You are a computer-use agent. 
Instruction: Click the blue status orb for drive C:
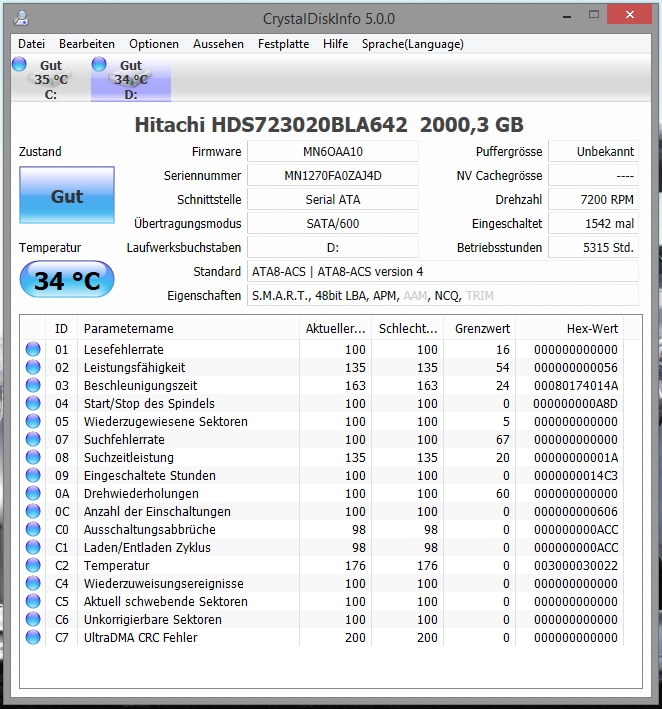[x=19, y=64]
